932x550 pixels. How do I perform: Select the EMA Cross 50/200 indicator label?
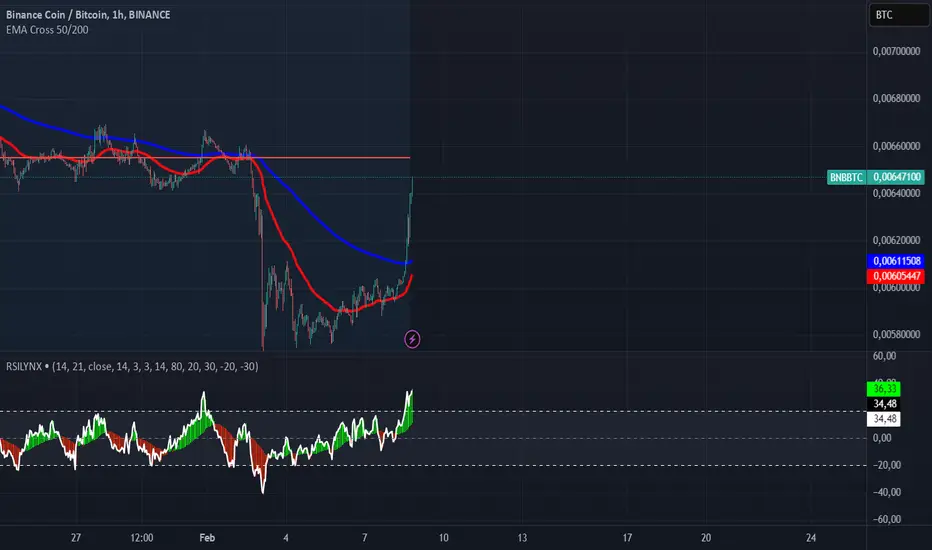pos(47,30)
